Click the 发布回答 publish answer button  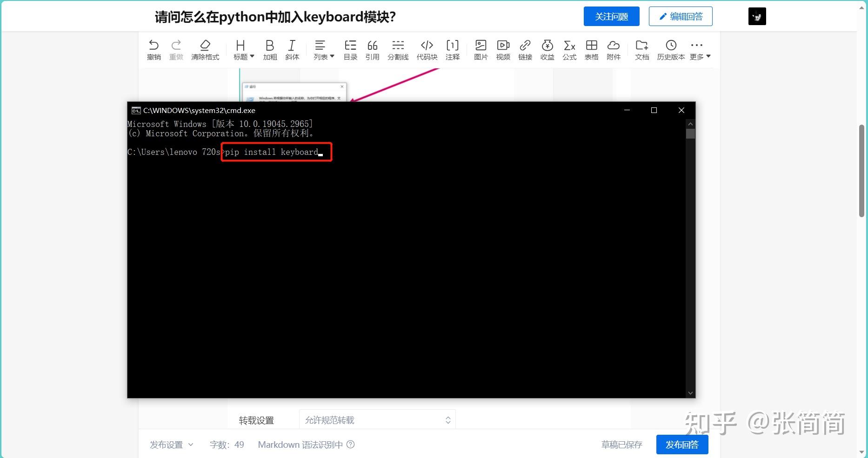681,445
